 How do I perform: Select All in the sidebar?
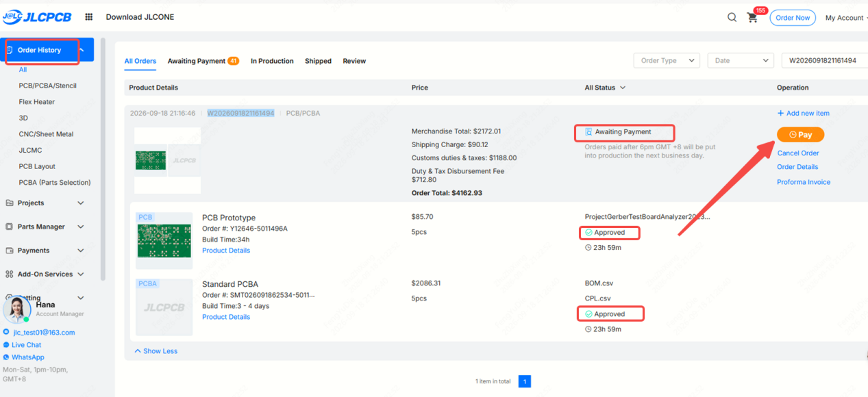coord(23,70)
